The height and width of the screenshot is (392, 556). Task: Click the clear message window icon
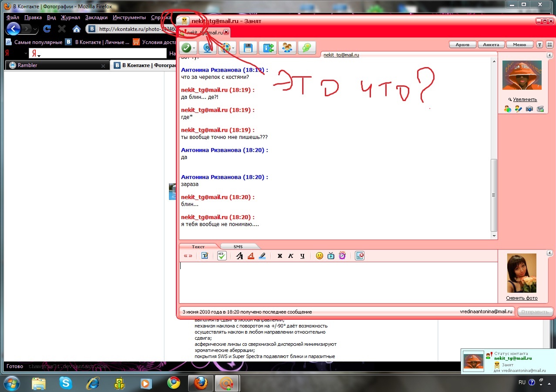pyautogui.click(x=360, y=256)
